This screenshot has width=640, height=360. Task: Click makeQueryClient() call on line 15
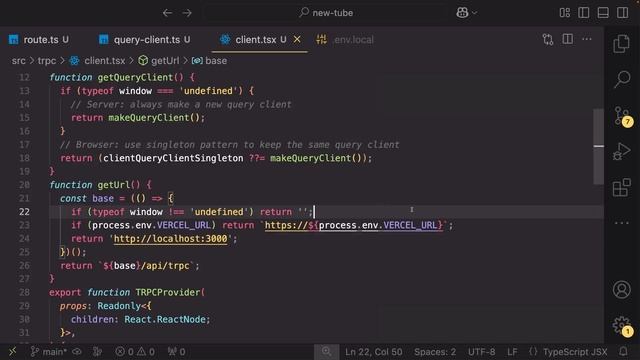(154, 118)
